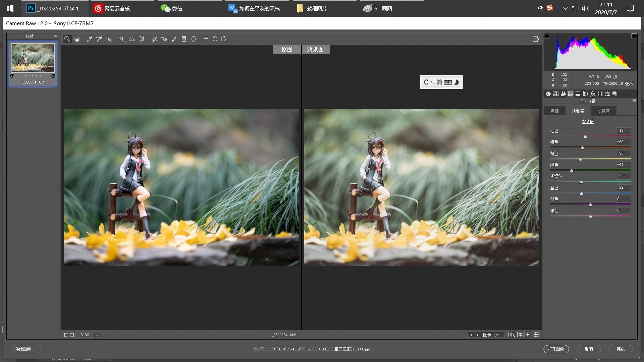Toggle shadow clipping warning in histogram
This screenshot has width=644, height=362.
547,36
